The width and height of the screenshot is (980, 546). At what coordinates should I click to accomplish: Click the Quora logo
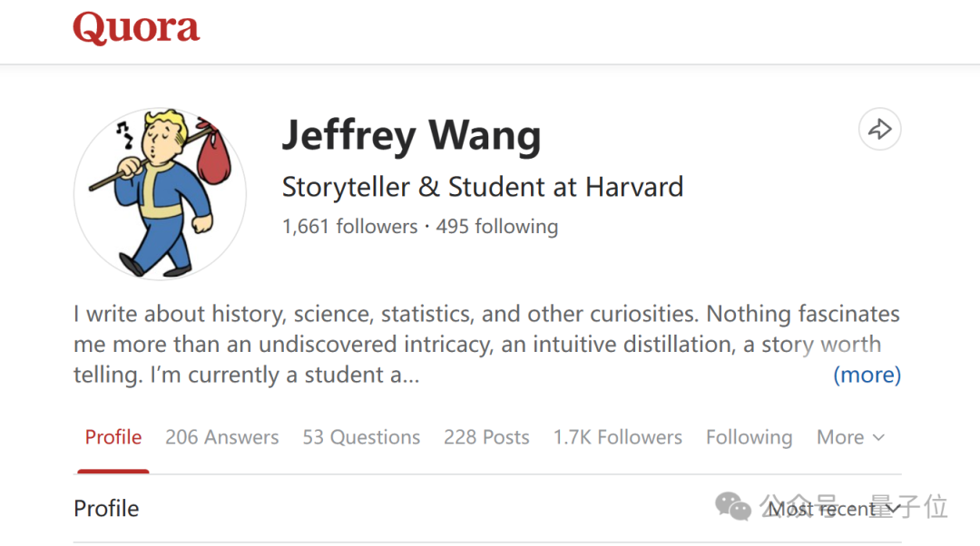pyautogui.click(x=136, y=28)
